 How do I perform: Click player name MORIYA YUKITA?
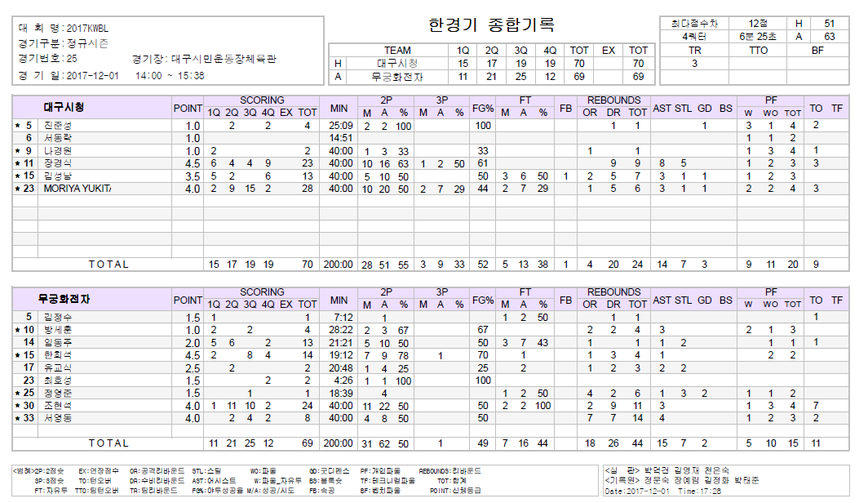(x=77, y=189)
